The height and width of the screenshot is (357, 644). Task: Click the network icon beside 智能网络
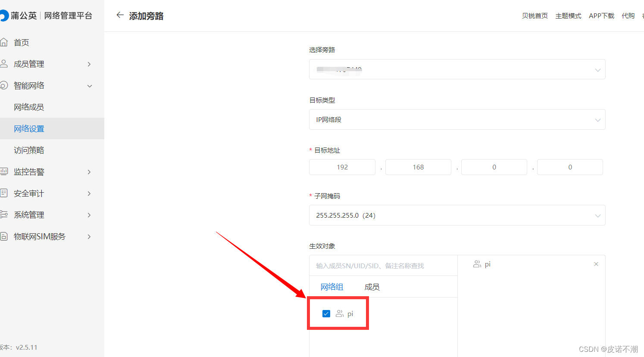pos(4,85)
